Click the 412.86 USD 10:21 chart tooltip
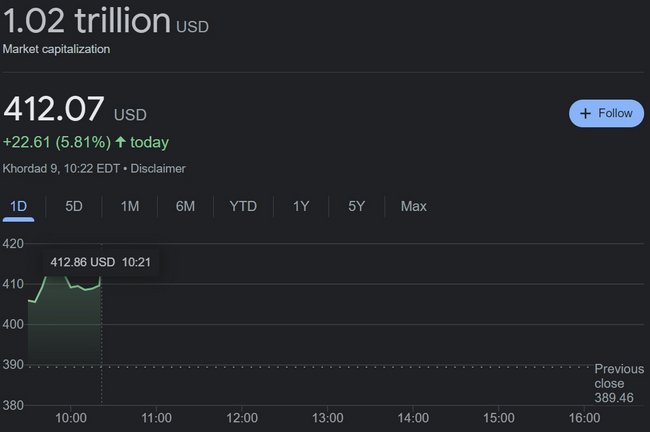Viewport: 650px width, 432px height. click(100, 262)
